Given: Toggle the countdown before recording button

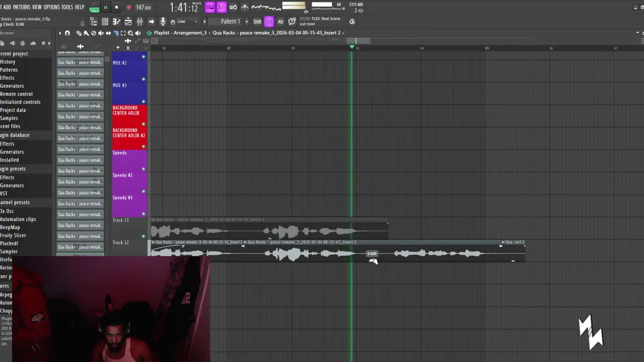Looking at the screenshot, I should pyautogui.click(x=221, y=7).
